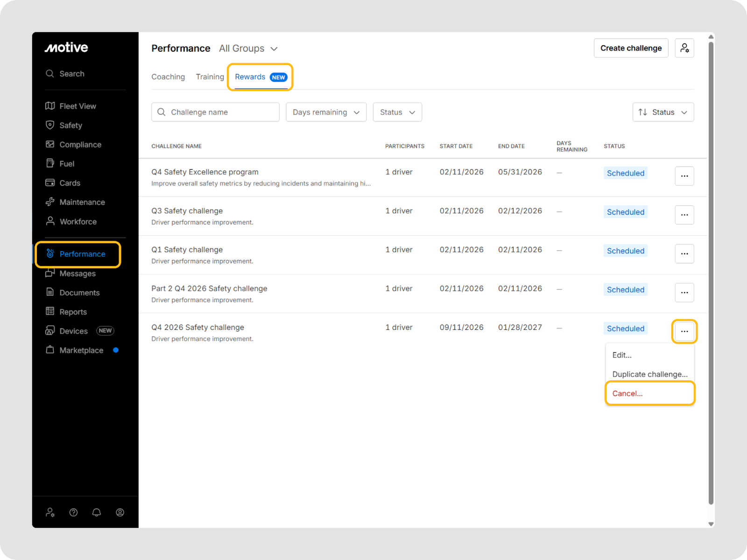
Task: Open the Q3 Safety challenge entry
Action: [x=187, y=211]
